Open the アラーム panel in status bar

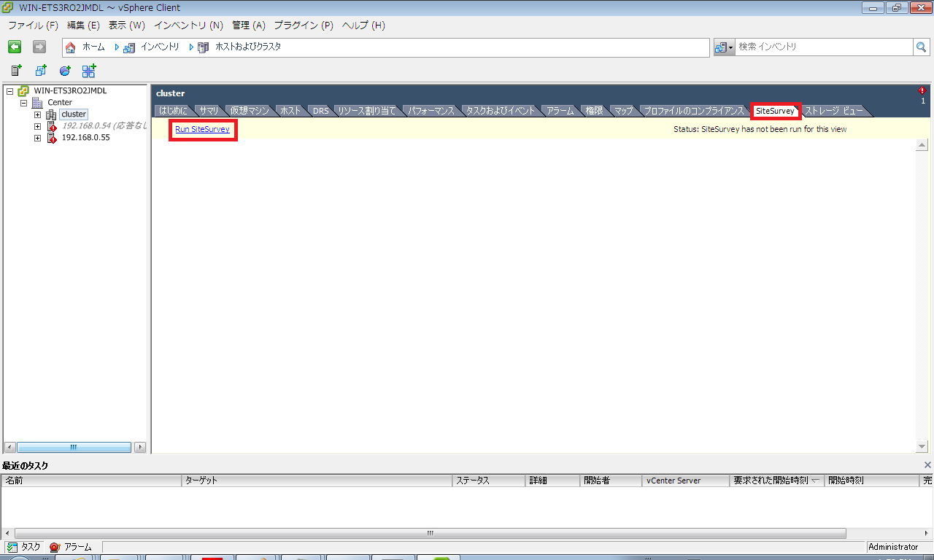(71, 547)
